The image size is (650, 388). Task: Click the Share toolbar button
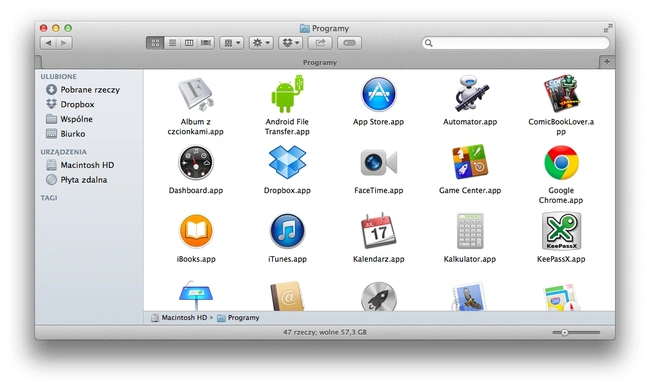320,43
